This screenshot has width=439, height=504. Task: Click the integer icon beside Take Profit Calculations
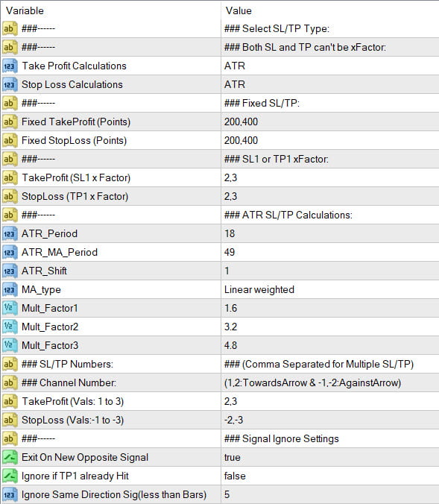click(x=10, y=66)
